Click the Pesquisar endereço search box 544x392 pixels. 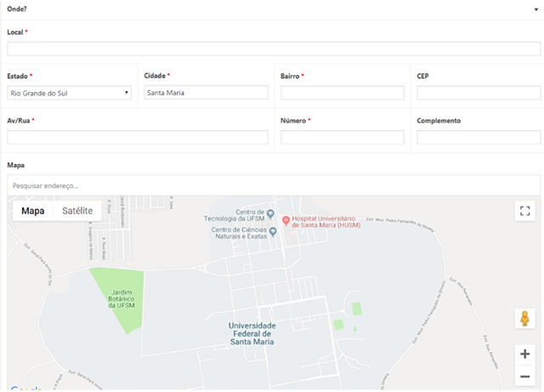(273, 185)
